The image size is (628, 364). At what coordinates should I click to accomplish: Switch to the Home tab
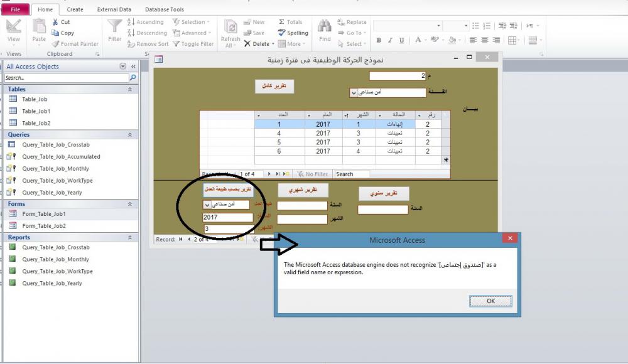click(45, 9)
